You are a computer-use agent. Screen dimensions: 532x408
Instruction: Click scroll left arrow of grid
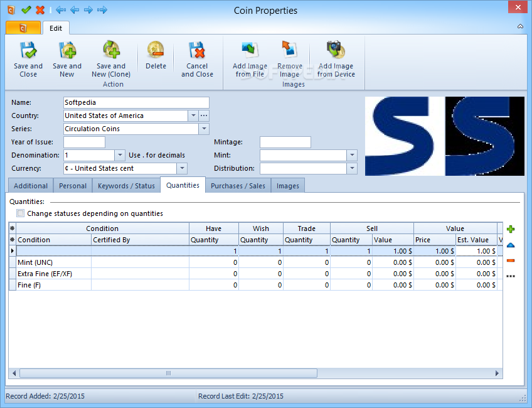point(14,373)
